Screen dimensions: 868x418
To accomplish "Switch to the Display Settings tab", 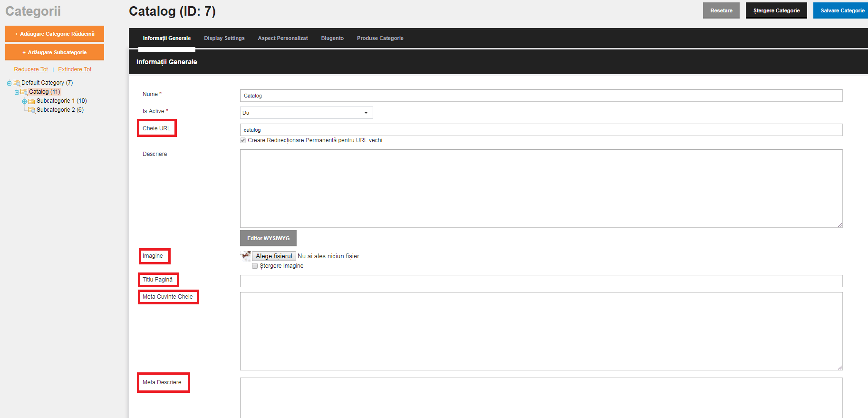I will 224,38.
